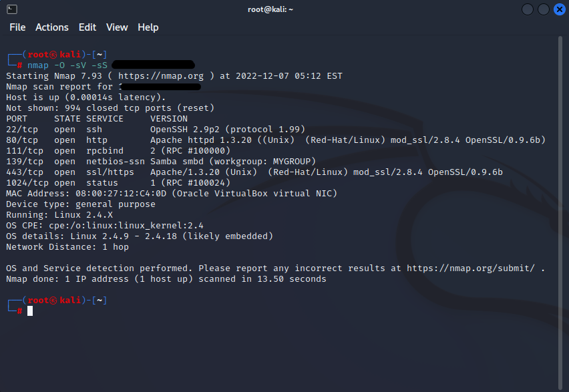Click the nmap -O -sV -sS command text
The image size is (569, 392).
[67, 65]
